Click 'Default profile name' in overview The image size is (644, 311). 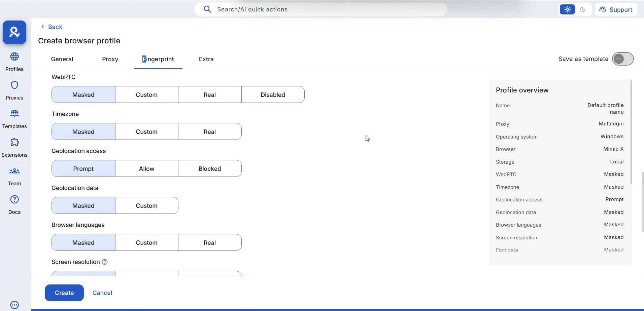tap(606, 108)
